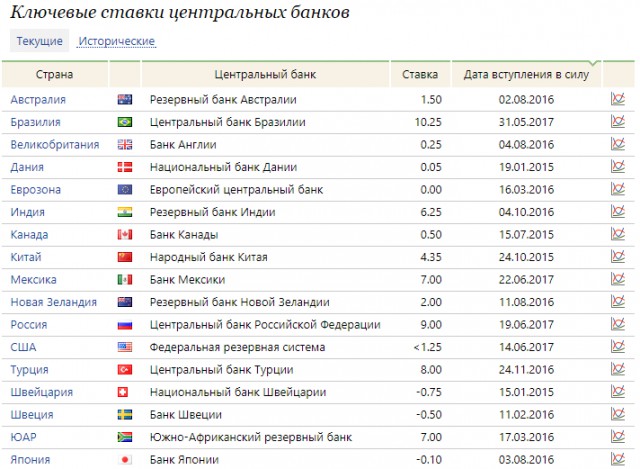The image size is (640, 469).
Task: Open the chart icon for Мексика row
Action: [x=618, y=279]
